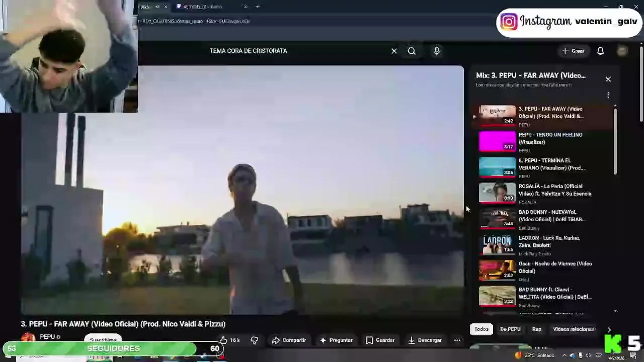Open the PEPU channel name link
This screenshot has height=362, width=644.
point(47,337)
